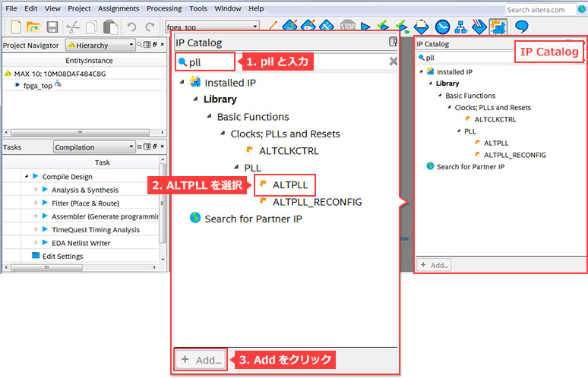Click Search for Partner IP in right panel
The width and height of the screenshot is (588, 378).
click(x=470, y=166)
